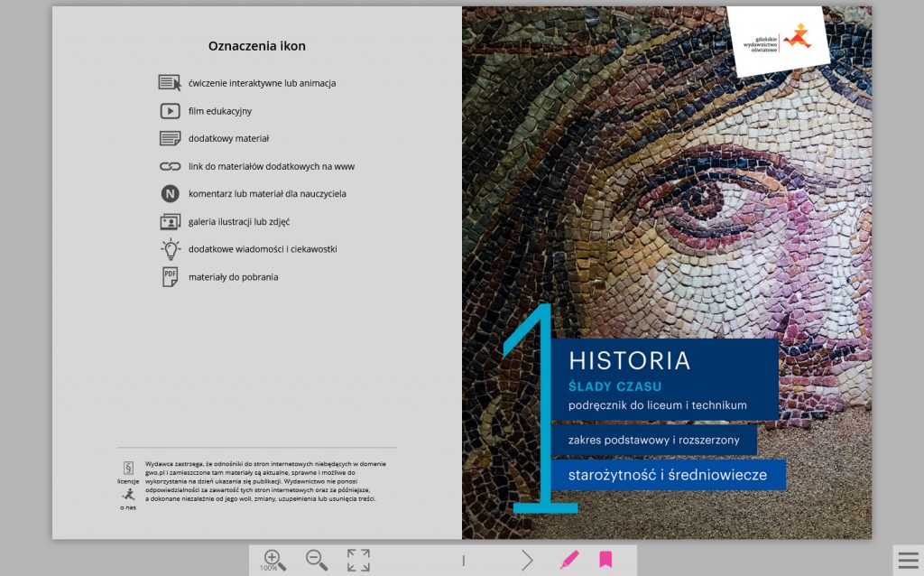Image resolution: width=924 pixels, height=576 pixels.
Task: Click the publisher disclaimer paragraph
Action: [x=265, y=481]
